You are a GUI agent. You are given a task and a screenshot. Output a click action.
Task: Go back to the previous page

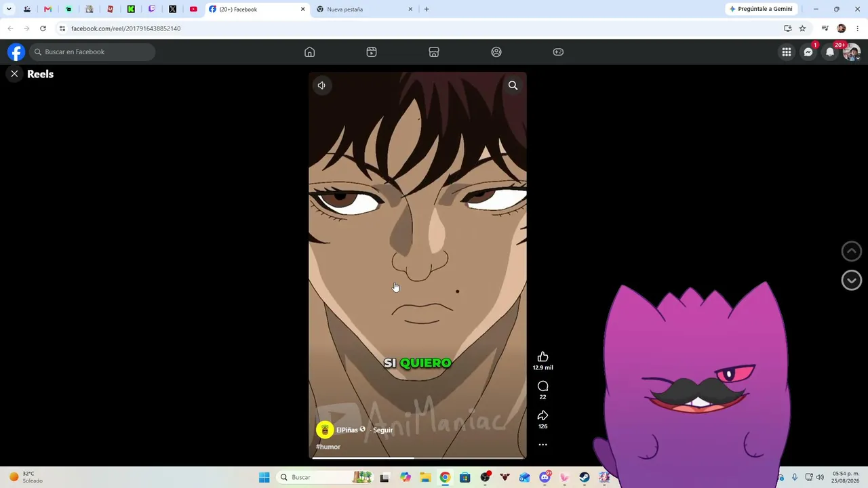click(10, 28)
